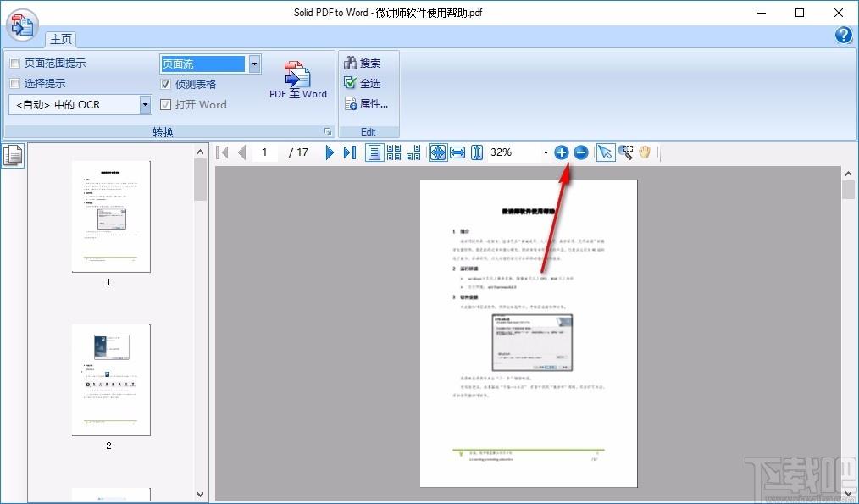Click the page number input field
This screenshot has width=859, height=504.
[265, 152]
